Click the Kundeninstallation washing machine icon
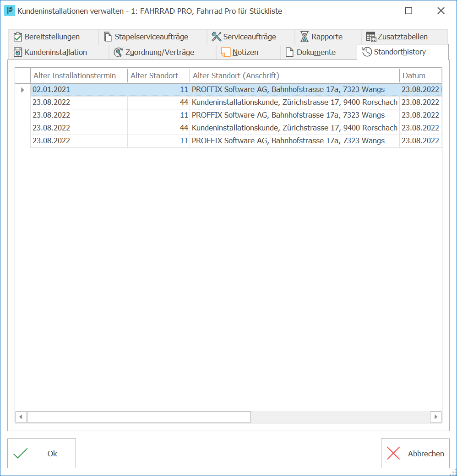Viewport: 457px width, 476px height. [x=18, y=52]
